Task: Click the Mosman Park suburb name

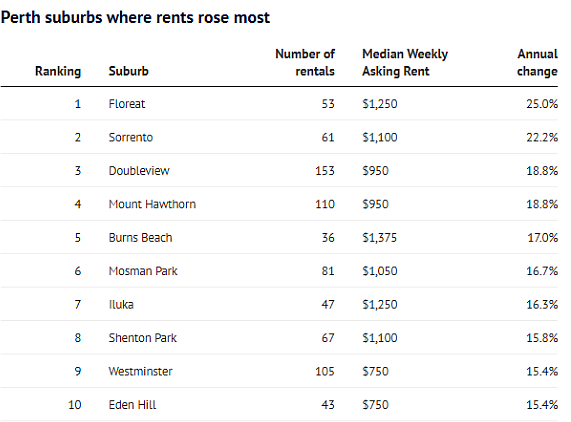Action: pos(143,271)
